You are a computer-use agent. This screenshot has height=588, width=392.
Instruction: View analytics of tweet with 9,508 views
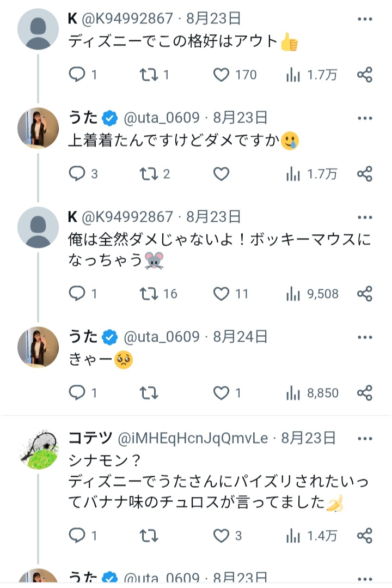293,294
